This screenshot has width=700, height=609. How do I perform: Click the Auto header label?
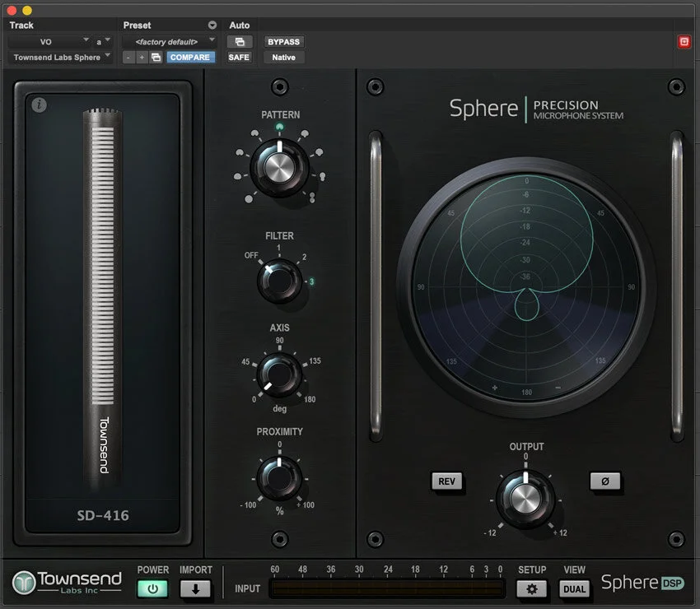pyautogui.click(x=240, y=25)
